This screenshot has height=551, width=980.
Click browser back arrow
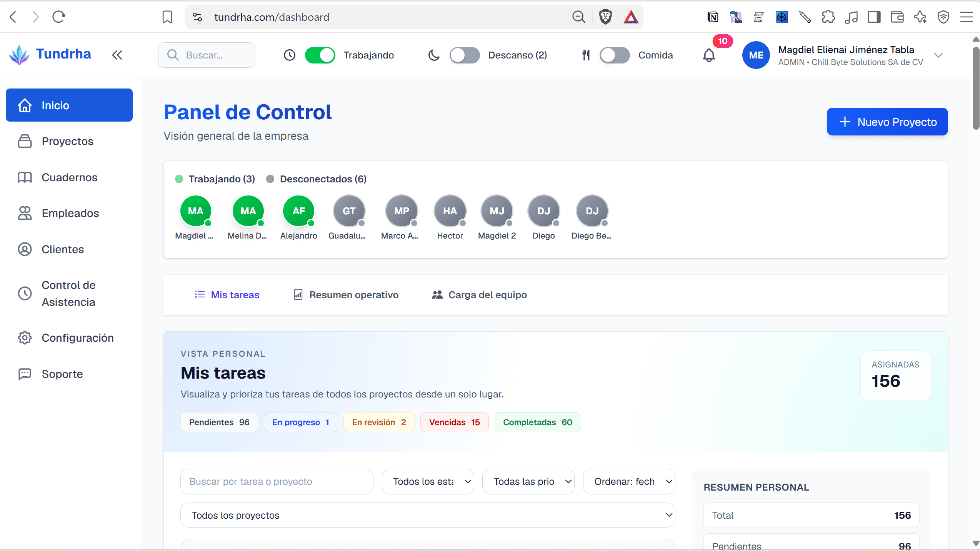[x=13, y=17]
